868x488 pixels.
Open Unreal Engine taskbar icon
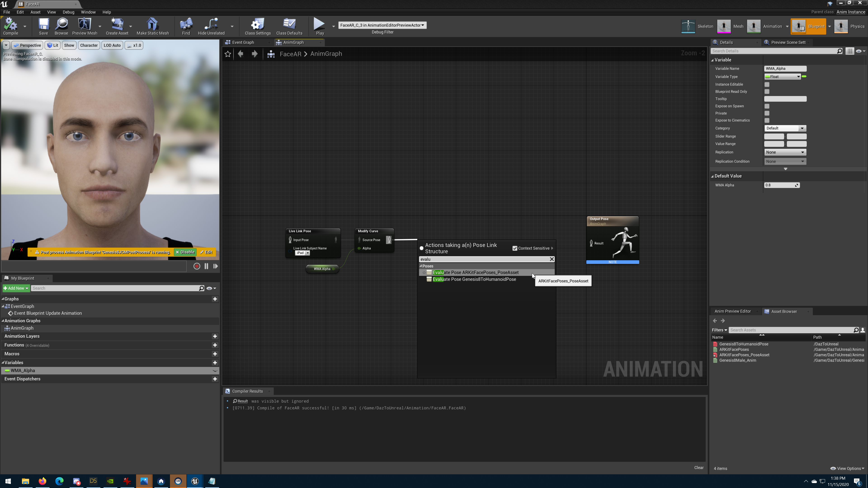pos(195,481)
